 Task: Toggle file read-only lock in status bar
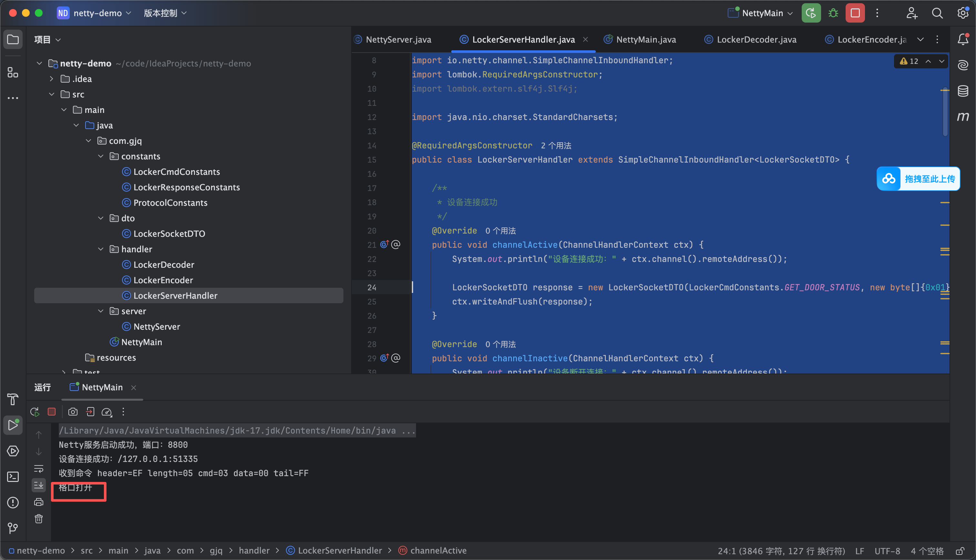(960, 551)
